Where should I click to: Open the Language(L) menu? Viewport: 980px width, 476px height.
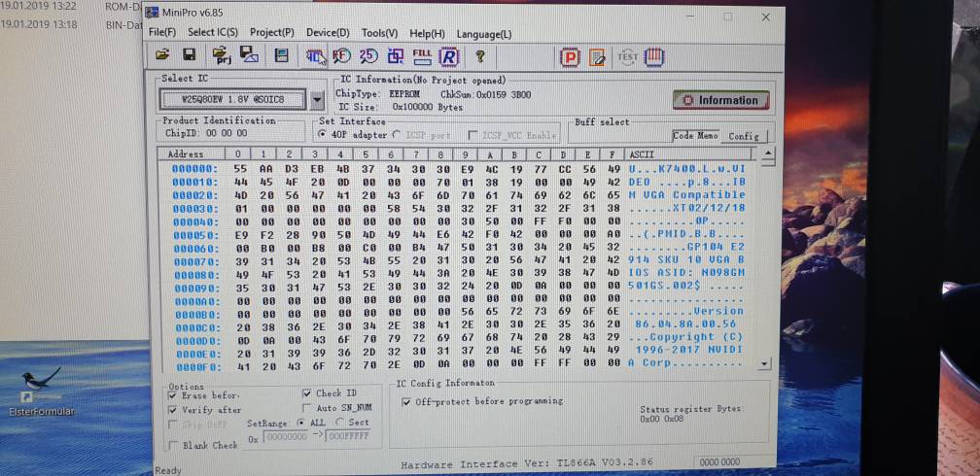tap(484, 34)
